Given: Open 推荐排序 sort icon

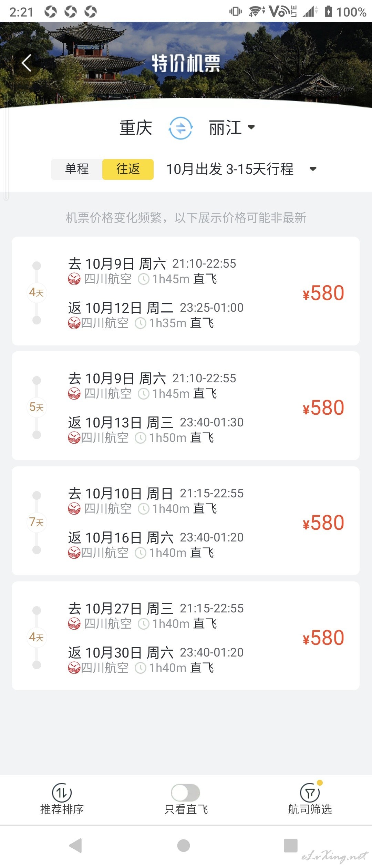Looking at the screenshot, I should click(62, 793).
